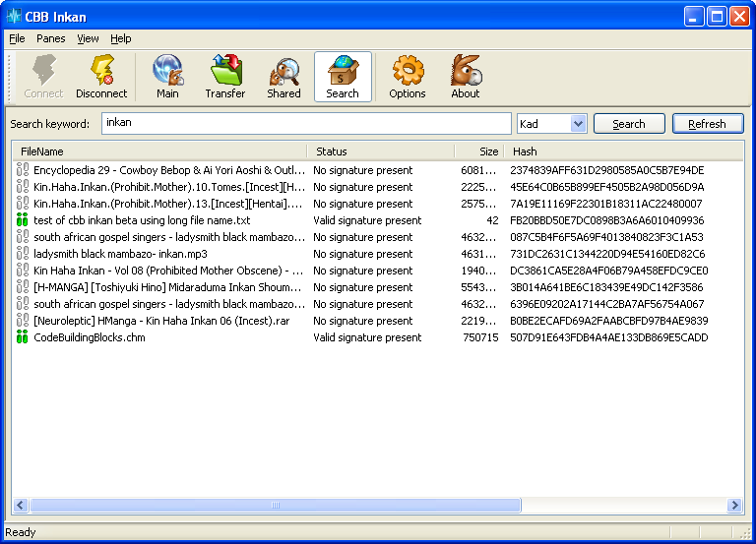Select 'CodeBuildingBlocks.chm' file name
Screen dimensions: 756x544
click(90, 337)
